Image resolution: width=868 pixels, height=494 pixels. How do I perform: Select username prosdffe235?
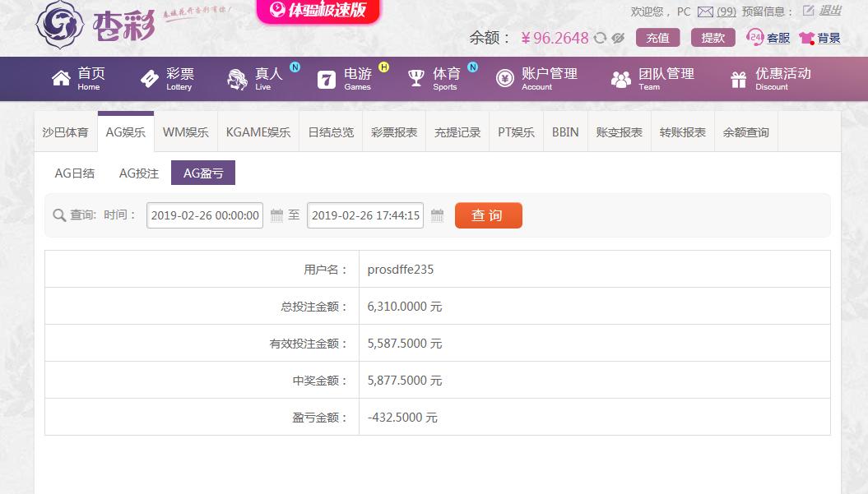pos(400,270)
